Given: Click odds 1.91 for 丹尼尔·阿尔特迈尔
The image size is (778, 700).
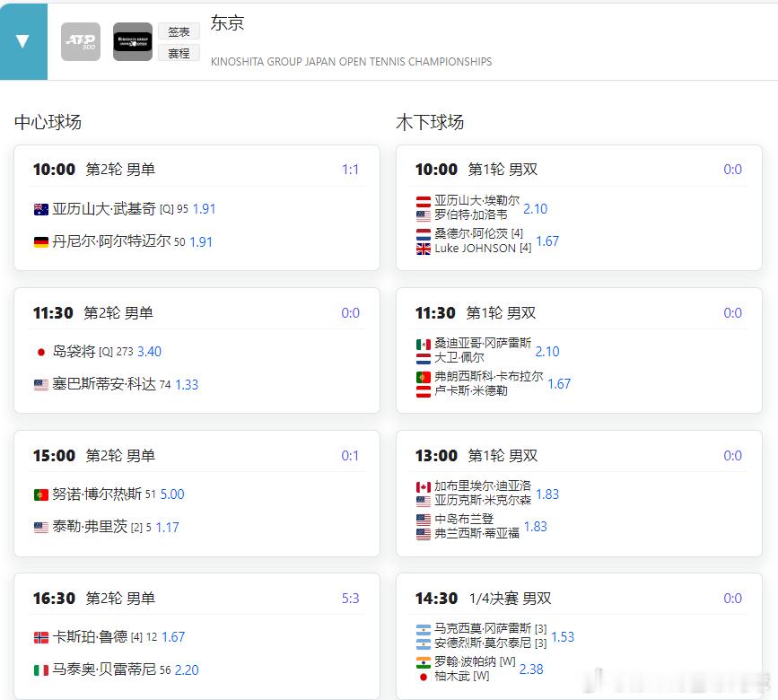Looking at the screenshot, I should tap(201, 242).
